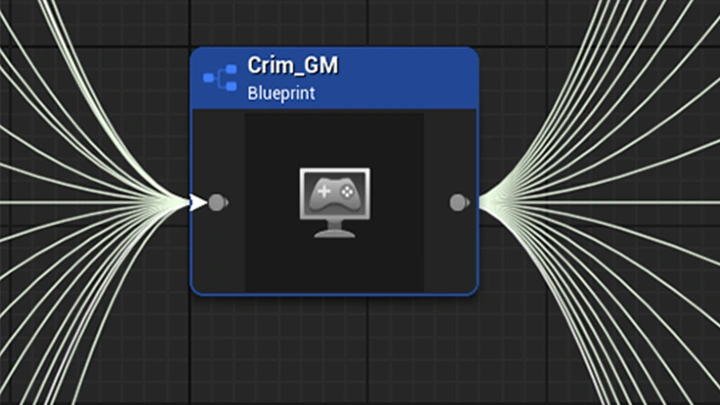Click the bottom edge of the Crim_GM node

click(334, 295)
